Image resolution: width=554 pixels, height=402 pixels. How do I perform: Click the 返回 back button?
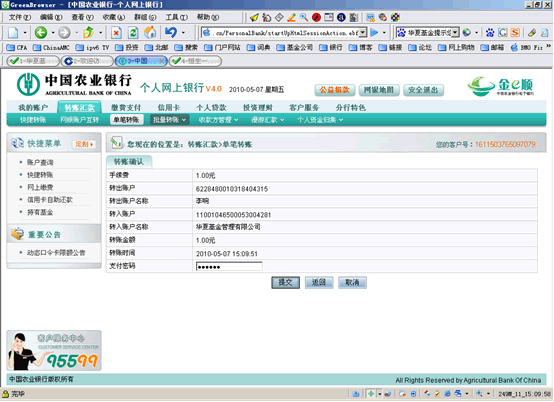coord(319,283)
